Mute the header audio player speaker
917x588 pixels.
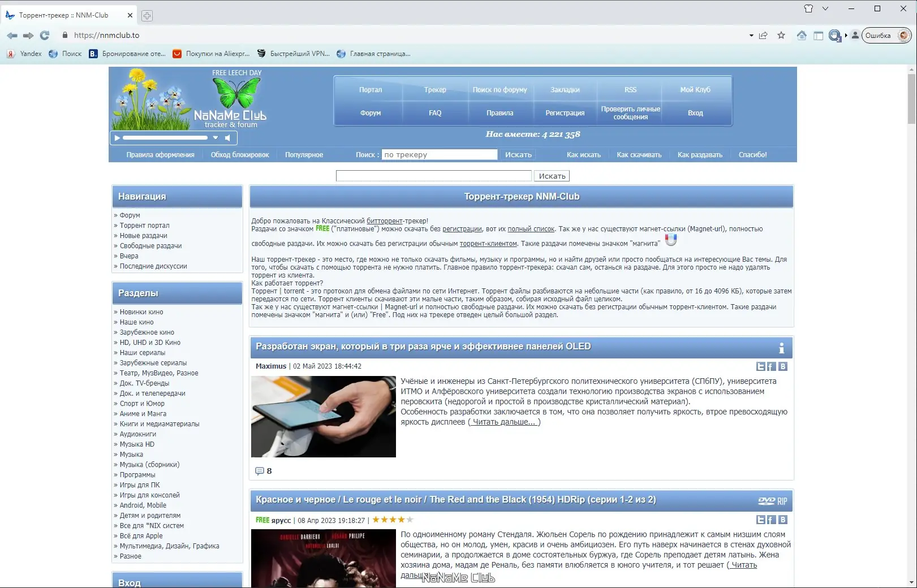point(227,138)
